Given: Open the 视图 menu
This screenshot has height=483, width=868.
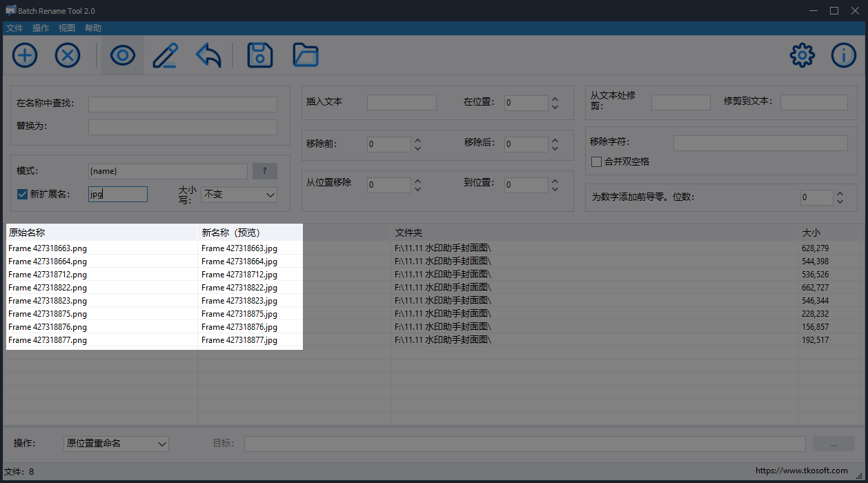Looking at the screenshot, I should coord(67,28).
